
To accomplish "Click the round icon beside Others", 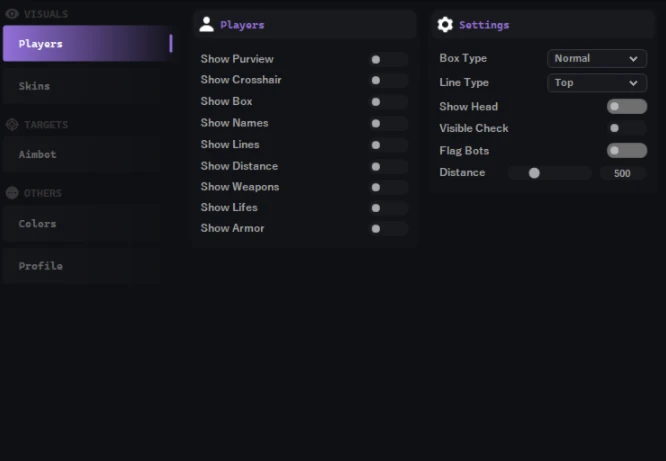I will point(12,193).
